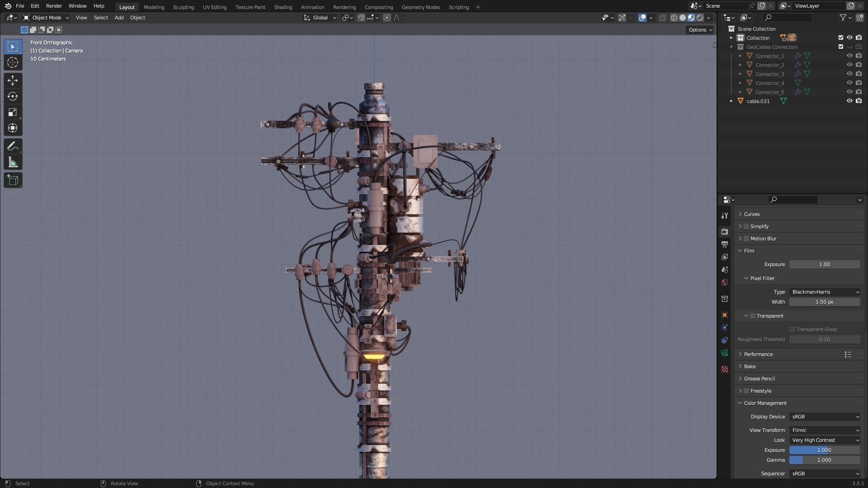
Task: Select the Measure tool
Action: coord(13,162)
